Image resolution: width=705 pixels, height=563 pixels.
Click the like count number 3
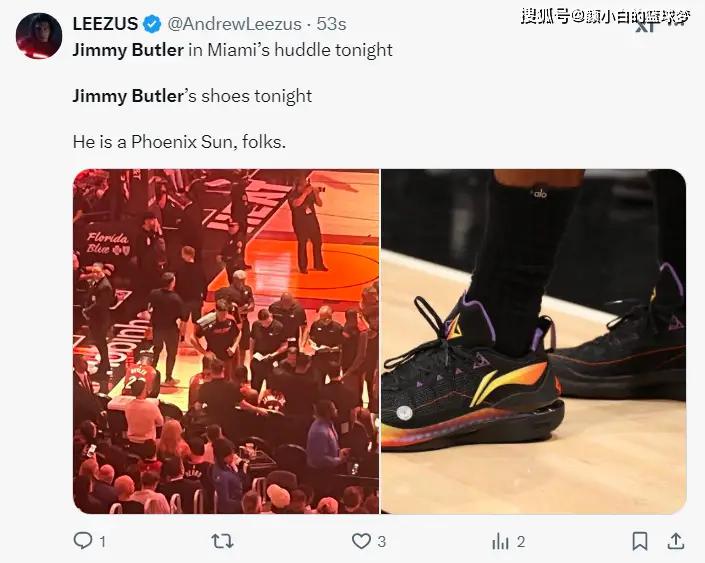(381, 541)
